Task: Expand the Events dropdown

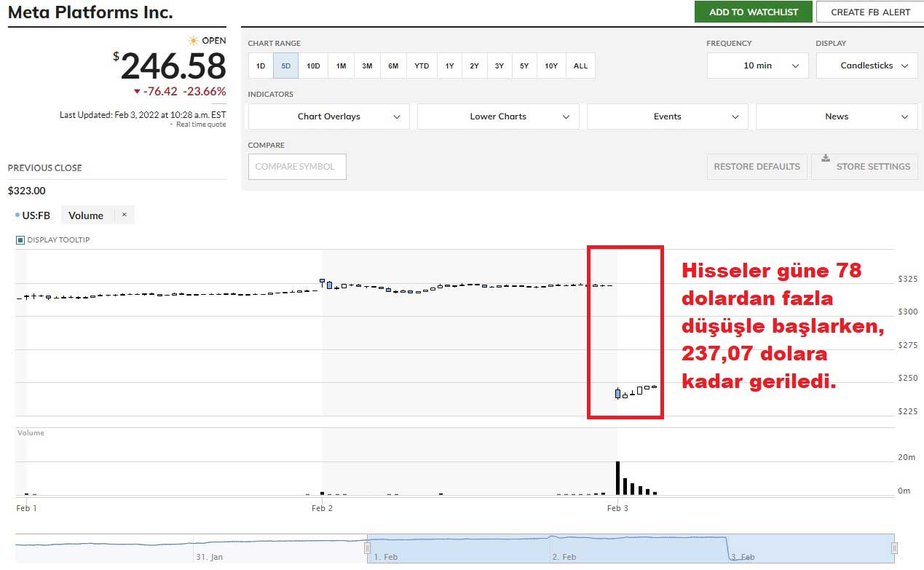Action: pos(668,116)
